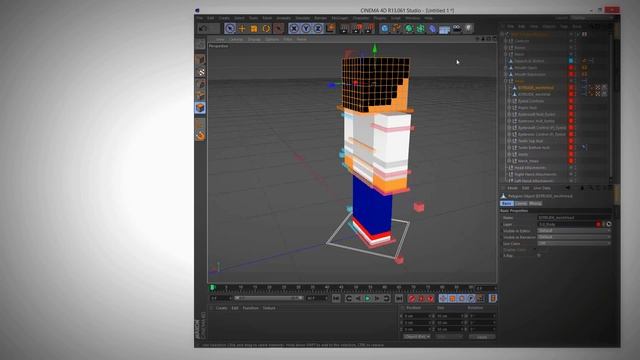
Task: Click Make Editable icon in left sidebar
Action: point(200,44)
